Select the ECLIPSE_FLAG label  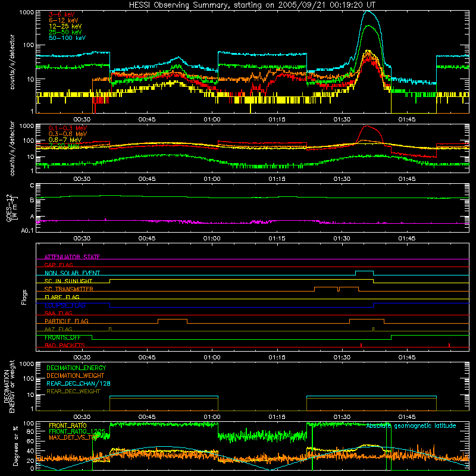coord(65,305)
